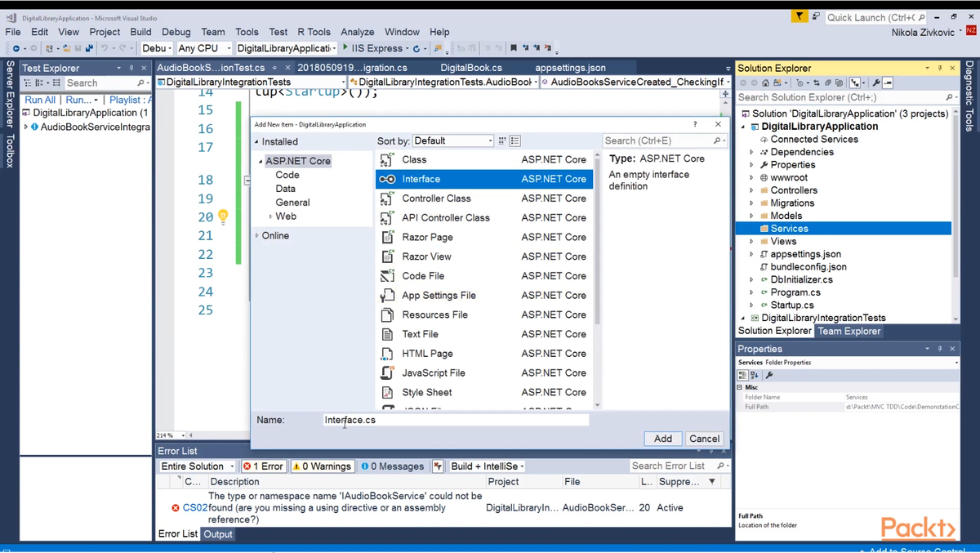Switch to appsettings.json tab

coord(571,68)
